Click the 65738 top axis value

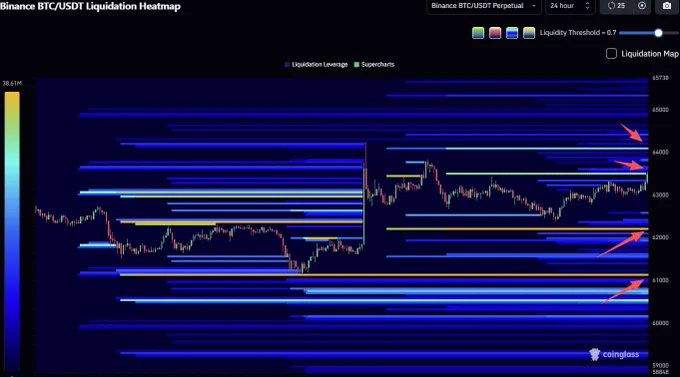pyautogui.click(x=660, y=78)
